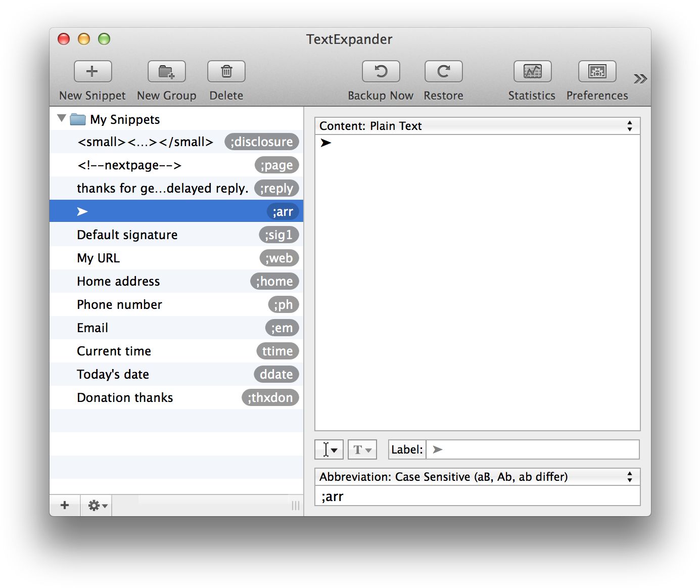
Task: Select the Donation thanks snippet
Action: 152,397
